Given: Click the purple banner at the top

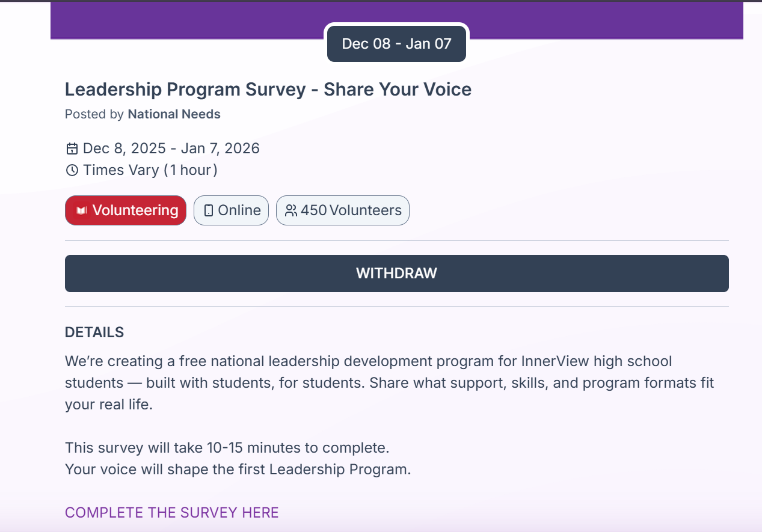Looking at the screenshot, I should tap(180, 19).
